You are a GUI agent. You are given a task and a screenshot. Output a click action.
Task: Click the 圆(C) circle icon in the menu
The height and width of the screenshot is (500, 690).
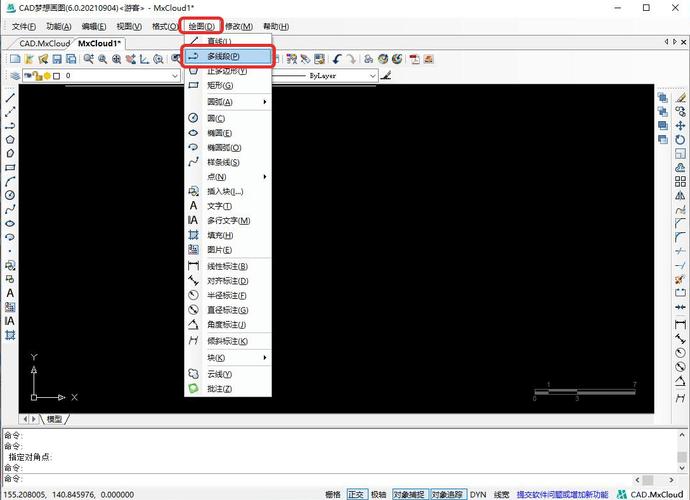click(193, 118)
